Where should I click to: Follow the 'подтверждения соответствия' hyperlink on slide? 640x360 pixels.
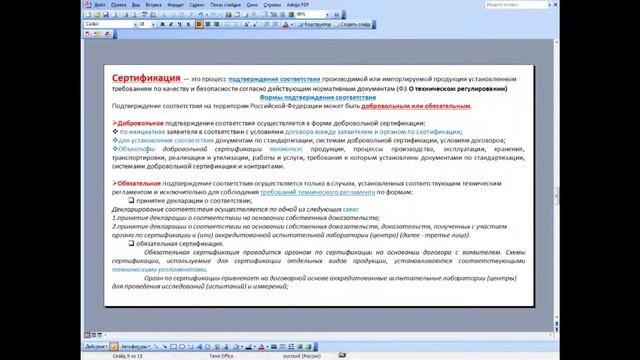(x=274, y=79)
